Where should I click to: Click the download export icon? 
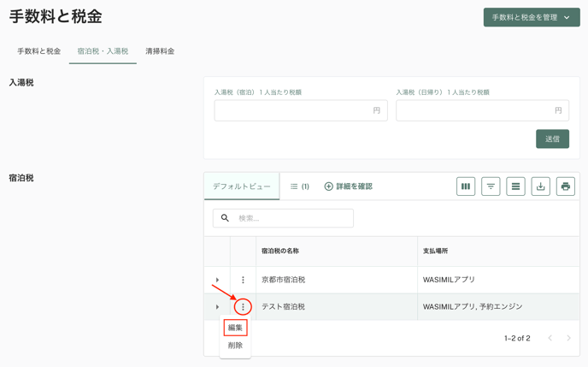[540, 186]
